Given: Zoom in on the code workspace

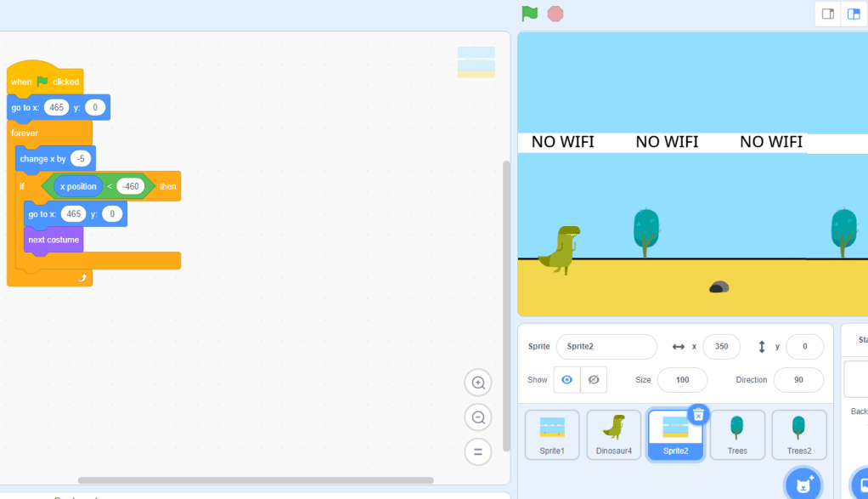Looking at the screenshot, I should (x=477, y=383).
